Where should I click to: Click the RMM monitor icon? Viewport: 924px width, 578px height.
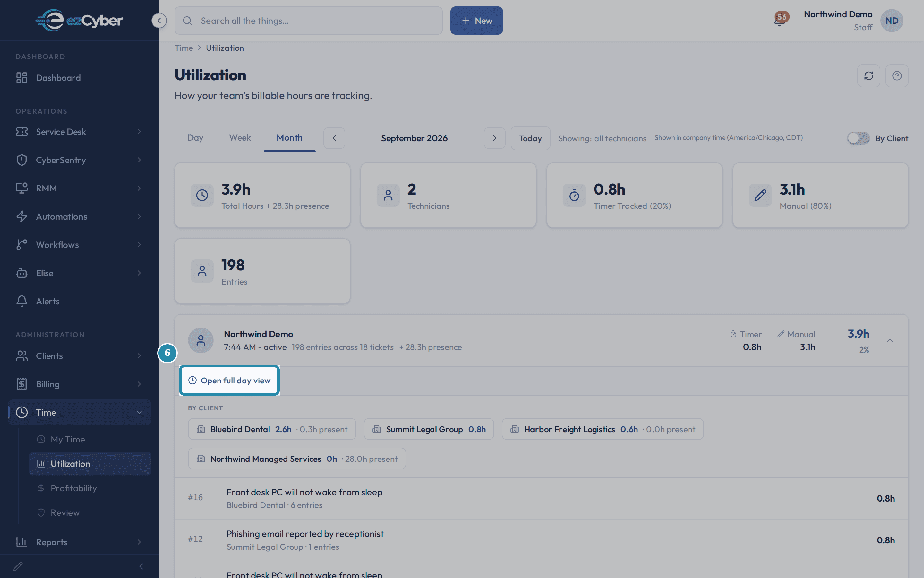click(x=22, y=188)
